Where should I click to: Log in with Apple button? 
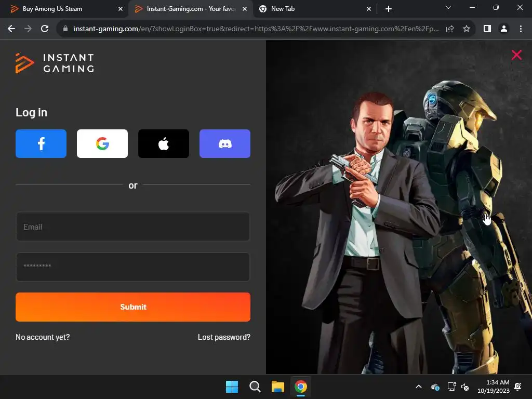click(164, 143)
